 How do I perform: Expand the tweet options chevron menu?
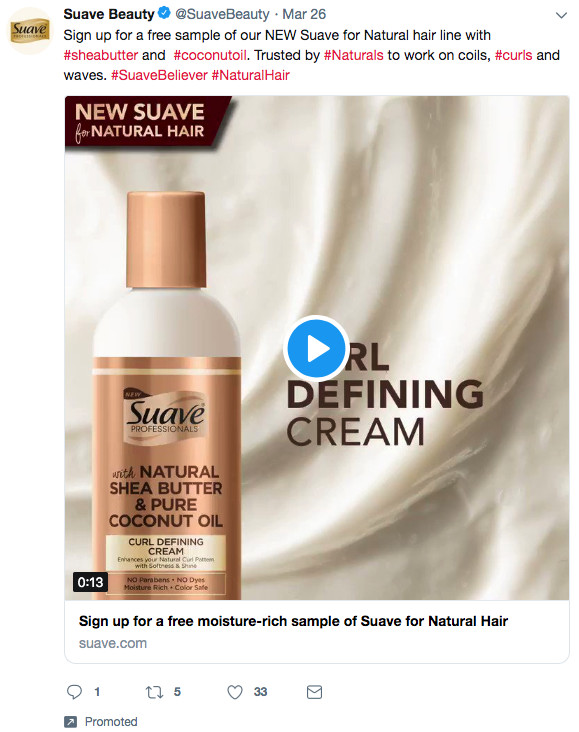tap(561, 15)
